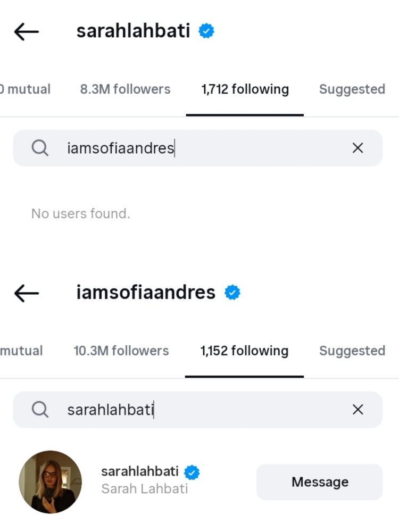399x532 pixels.
Task: Show mutual tab beside 8.3M followers
Action: pyautogui.click(x=27, y=89)
